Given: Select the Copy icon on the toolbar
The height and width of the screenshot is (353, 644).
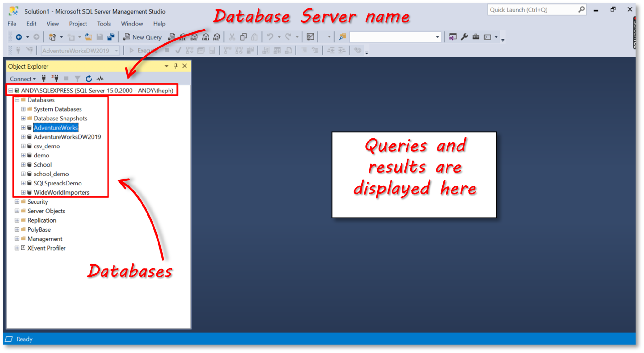Looking at the screenshot, I should (x=243, y=37).
